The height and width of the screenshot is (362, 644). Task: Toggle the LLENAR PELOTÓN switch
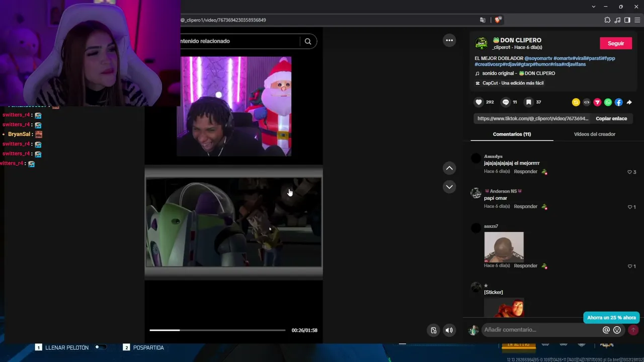point(101,347)
